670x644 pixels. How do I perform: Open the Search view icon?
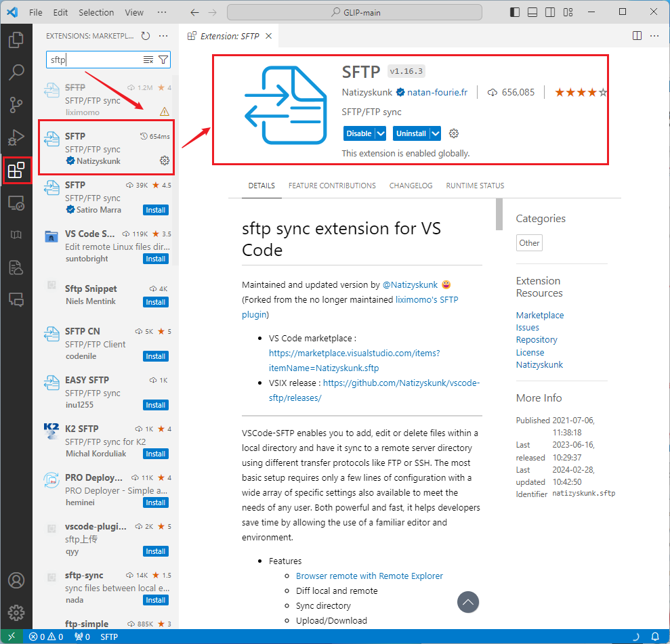tap(16, 72)
